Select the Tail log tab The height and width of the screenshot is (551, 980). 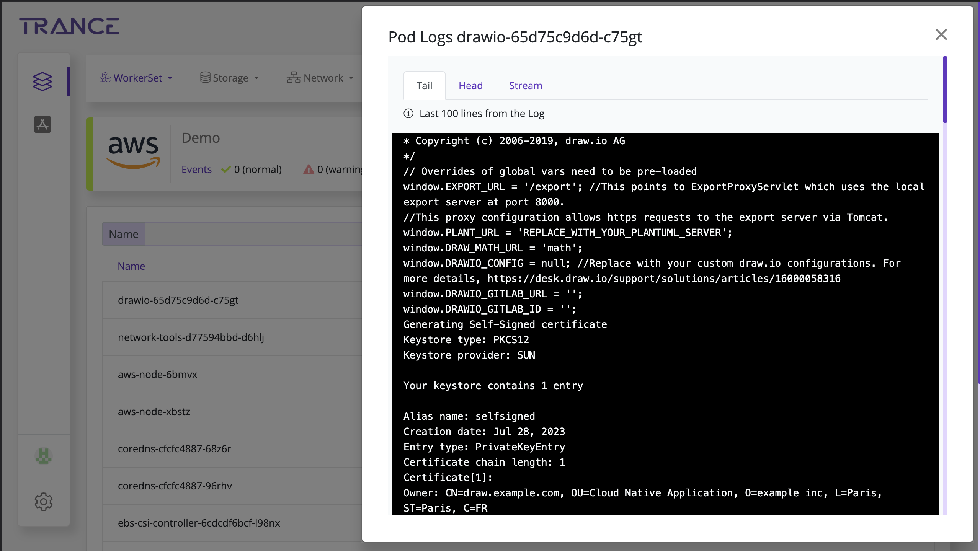[x=424, y=86]
